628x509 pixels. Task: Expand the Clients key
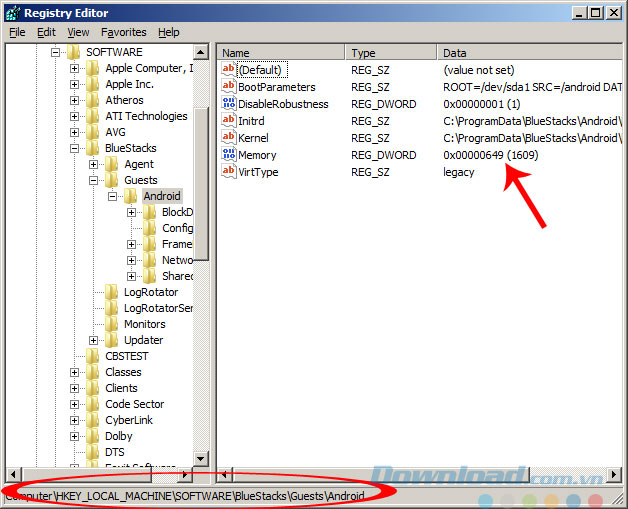(74, 388)
